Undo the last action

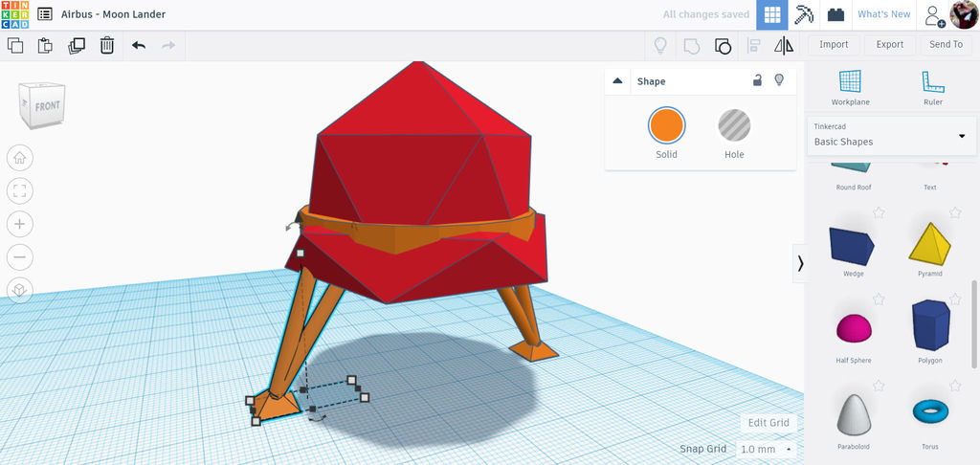(139, 45)
